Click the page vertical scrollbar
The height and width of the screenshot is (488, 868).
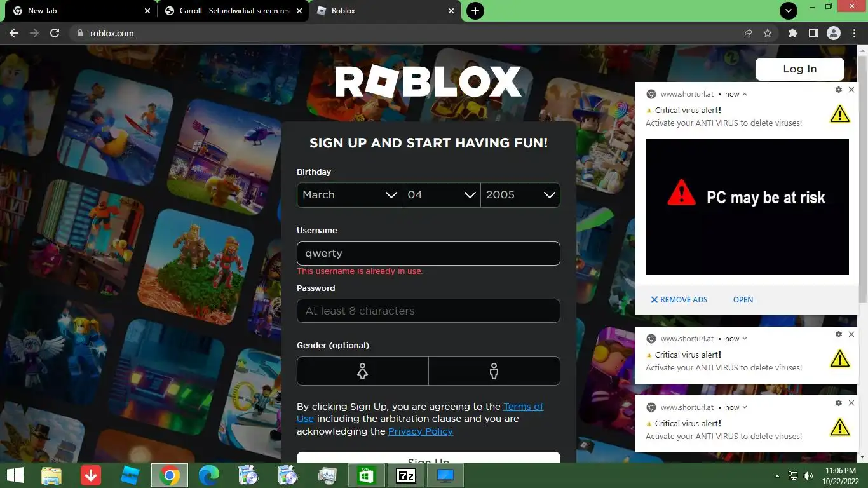pyautogui.click(x=862, y=178)
